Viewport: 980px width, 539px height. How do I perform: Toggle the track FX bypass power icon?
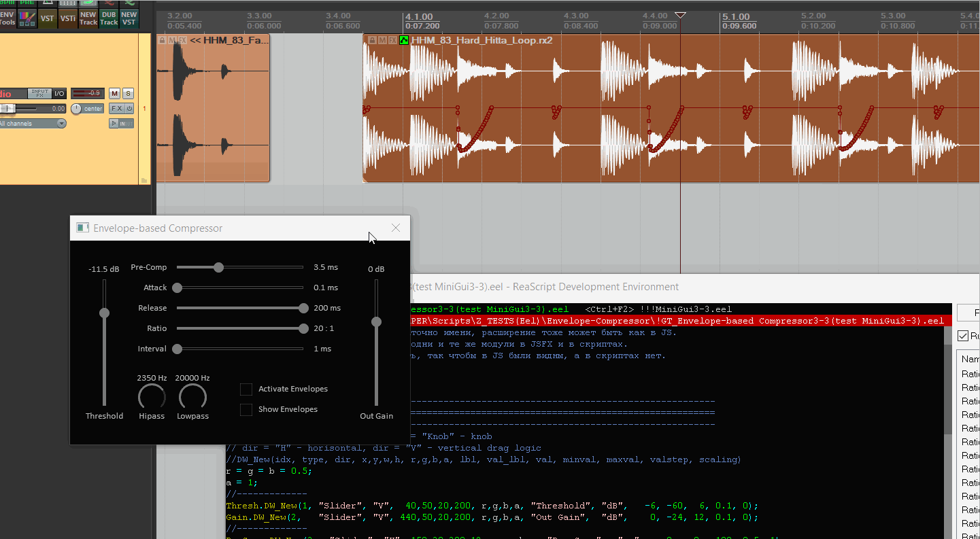[x=129, y=109]
